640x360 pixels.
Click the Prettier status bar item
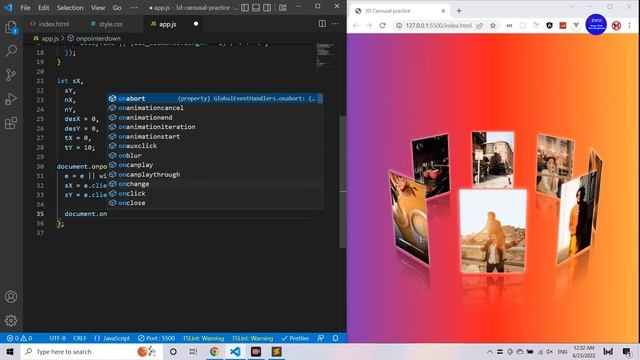295,338
